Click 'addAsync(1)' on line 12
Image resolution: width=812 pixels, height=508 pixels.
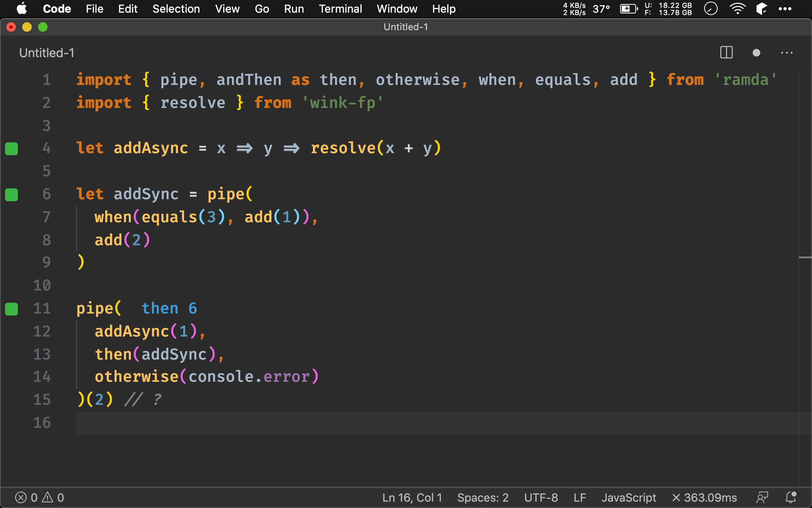[146, 331]
